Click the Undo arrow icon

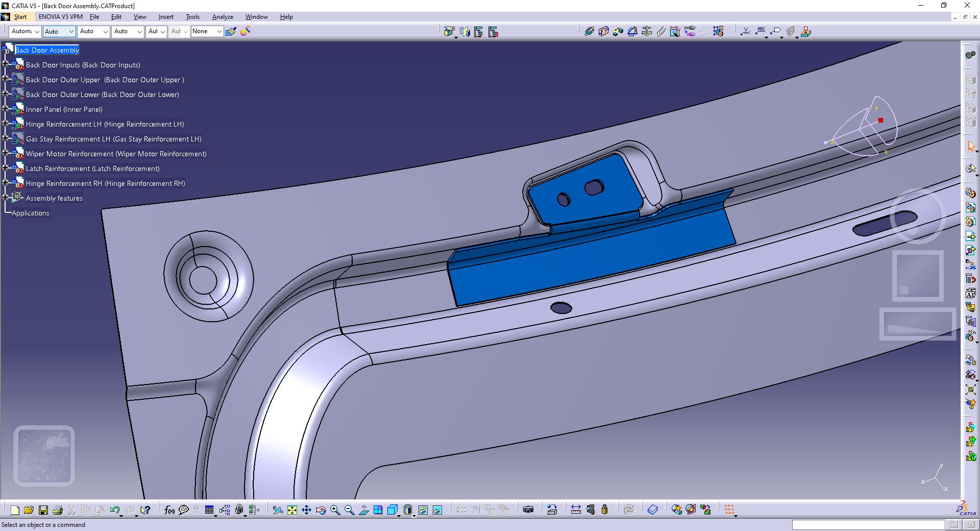[x=115, y=510]
